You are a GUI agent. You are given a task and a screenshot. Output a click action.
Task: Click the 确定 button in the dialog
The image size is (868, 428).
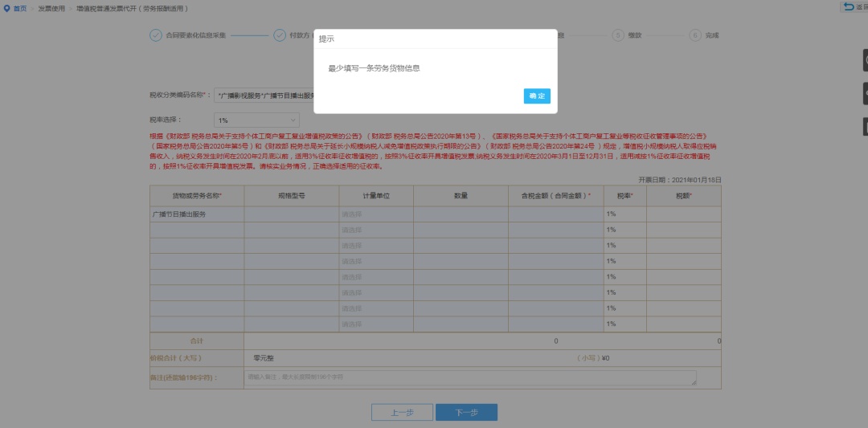[x=537, y=96]
